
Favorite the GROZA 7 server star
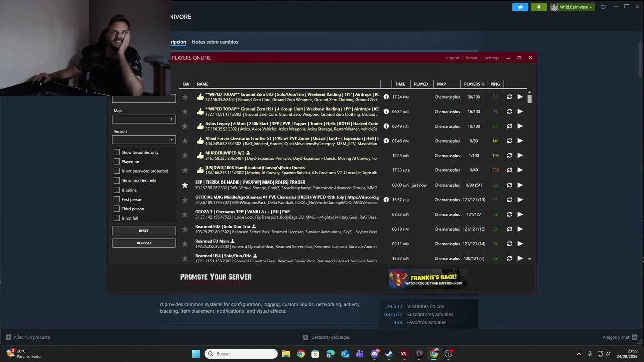(185, 215)
